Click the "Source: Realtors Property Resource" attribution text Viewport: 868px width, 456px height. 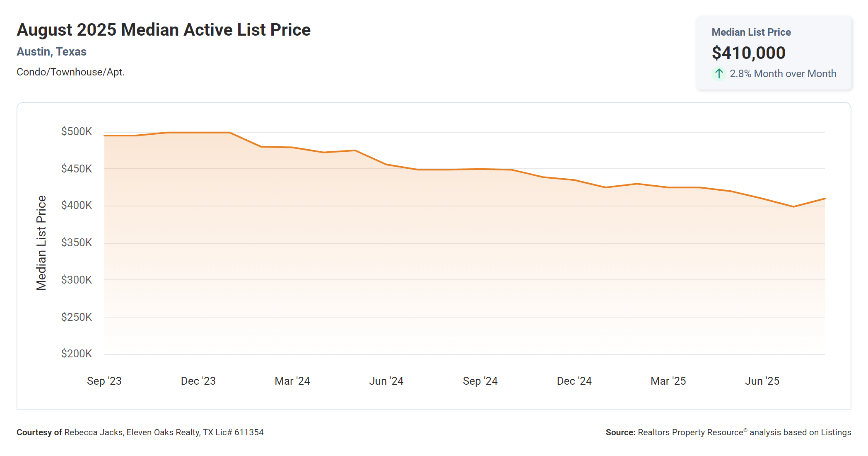pyautogui.click(x=728, y=432)
